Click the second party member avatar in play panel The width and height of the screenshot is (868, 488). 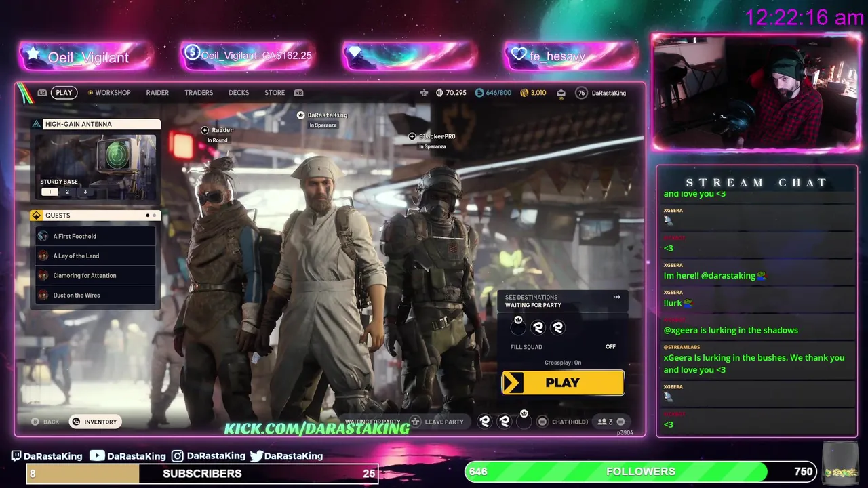click(x=538, y=327)
